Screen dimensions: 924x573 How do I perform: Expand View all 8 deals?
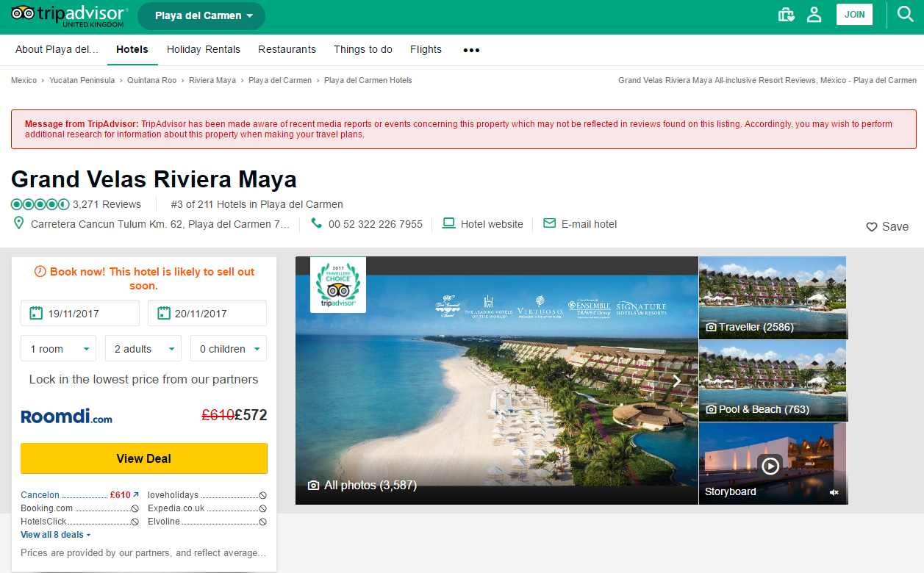tap(56, 535)
